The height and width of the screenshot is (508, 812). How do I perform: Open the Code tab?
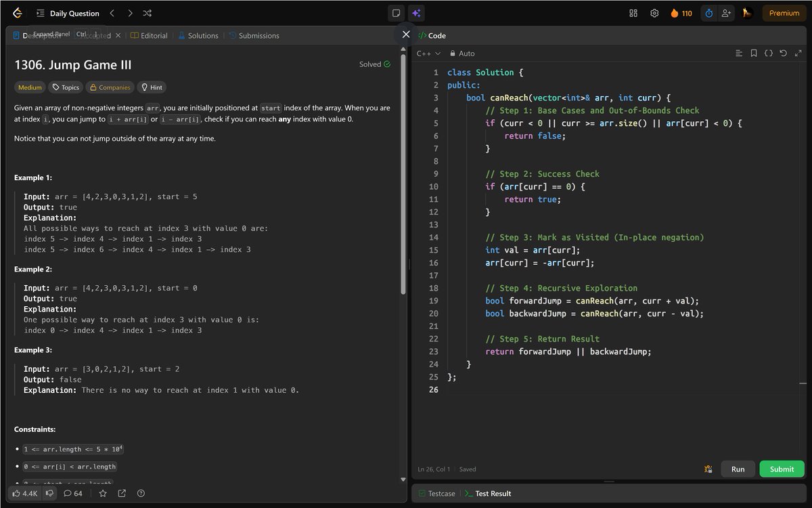tap(432, 35)
